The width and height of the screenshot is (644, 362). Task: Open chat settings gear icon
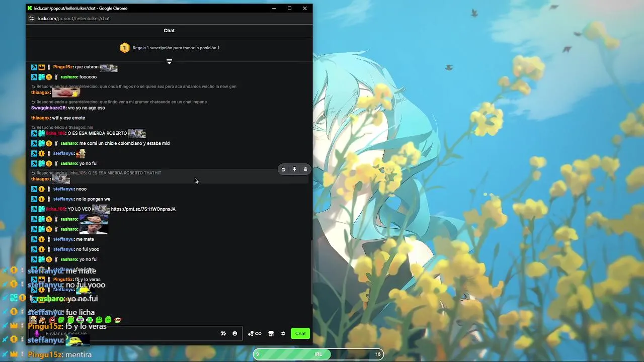point(283,334)
